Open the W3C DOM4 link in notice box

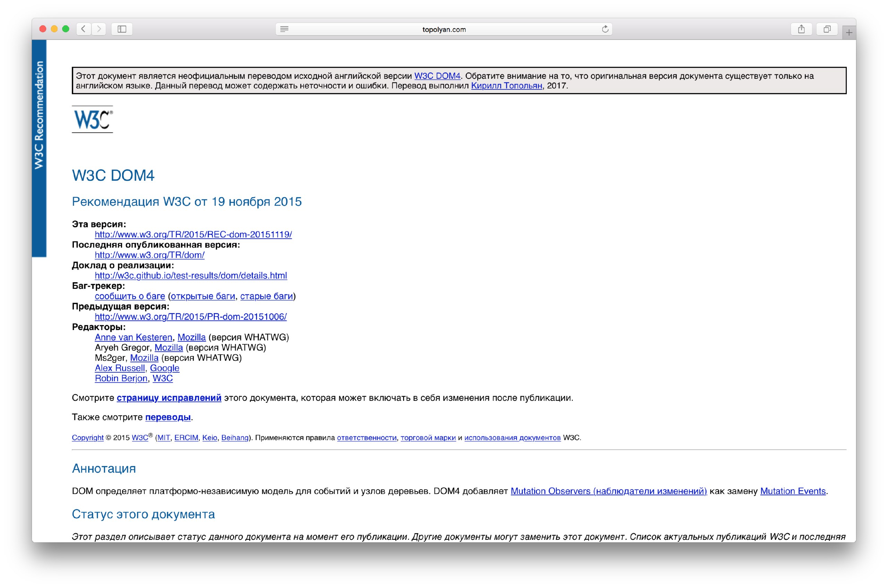pyautogui.click(x=437, y=76)
